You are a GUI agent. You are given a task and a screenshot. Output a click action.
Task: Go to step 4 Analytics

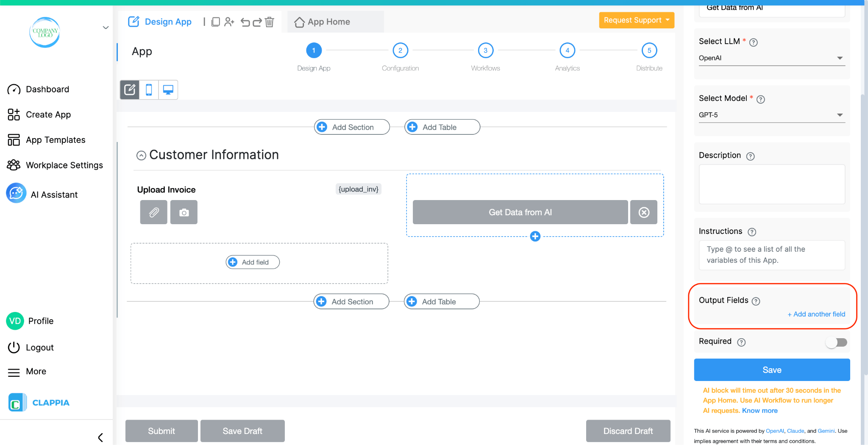point(568,50)
